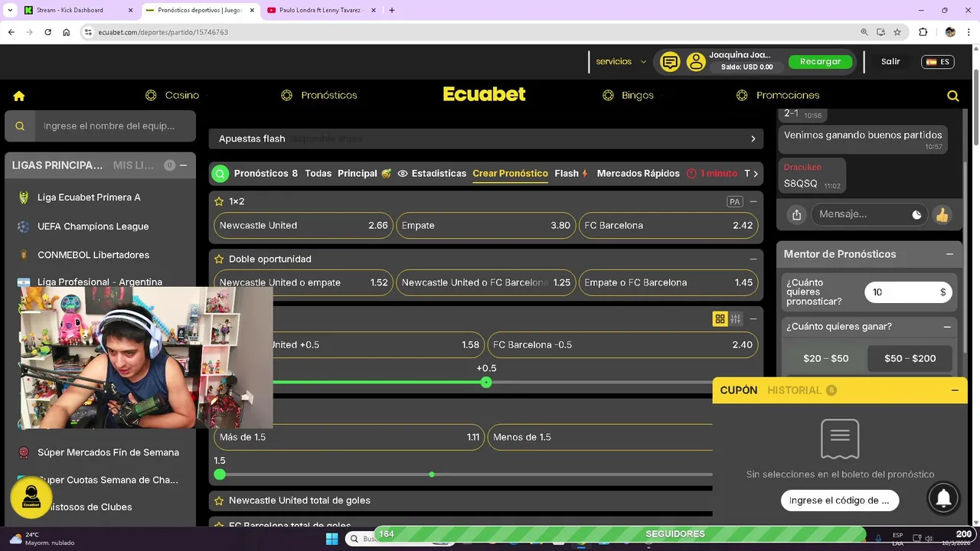Open the servicios dropdown

click(621, 62)
